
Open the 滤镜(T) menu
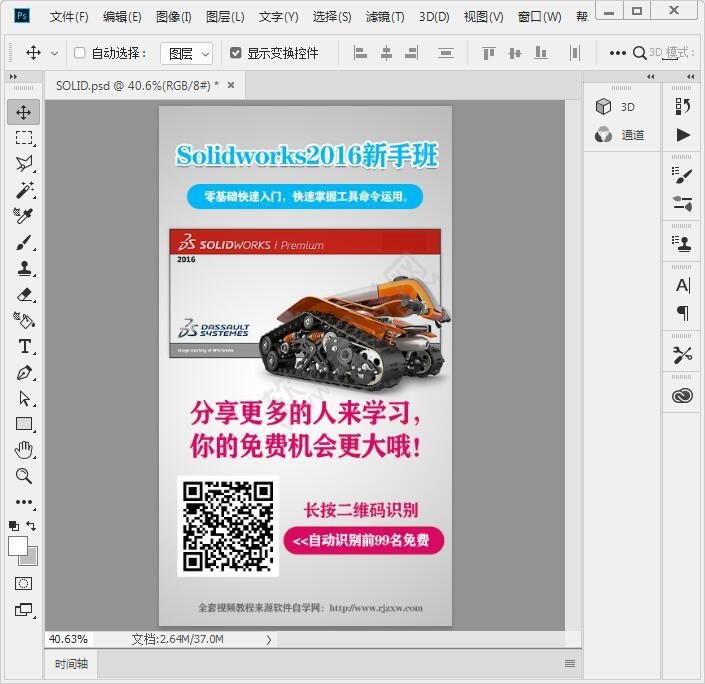385,17
